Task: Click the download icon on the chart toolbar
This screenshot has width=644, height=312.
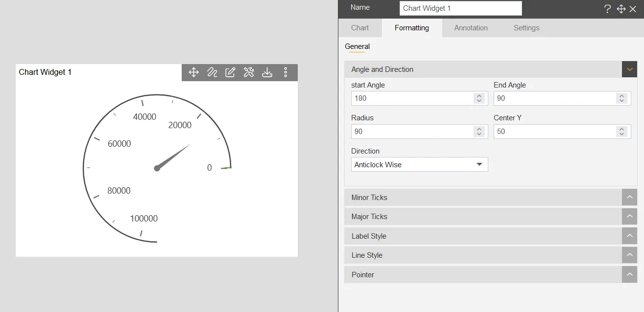Action: click(267, 72)
